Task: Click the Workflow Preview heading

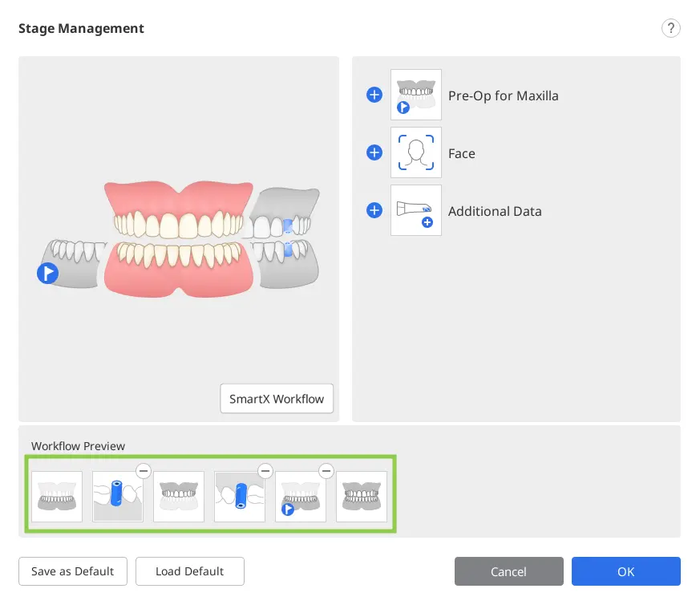Action: click(x=78, y=446)
